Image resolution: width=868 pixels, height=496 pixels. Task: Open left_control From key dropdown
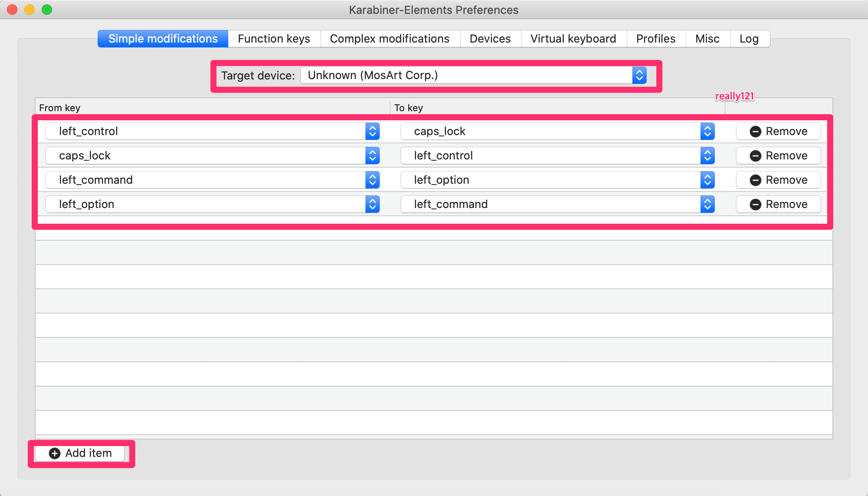tap(212, 131)
